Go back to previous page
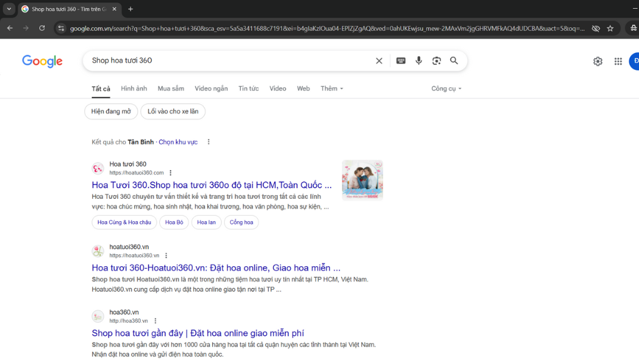Screen dimensions: 639x364 click(x=10, y=28)
